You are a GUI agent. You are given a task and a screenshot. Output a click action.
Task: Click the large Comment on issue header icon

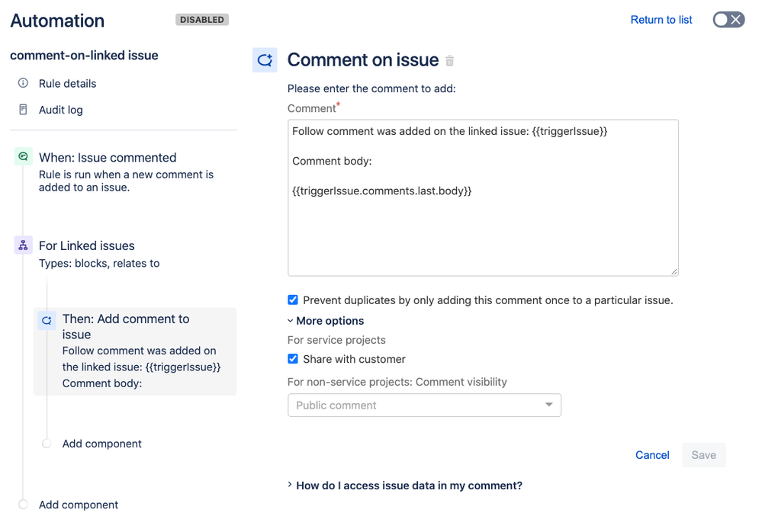265,60
